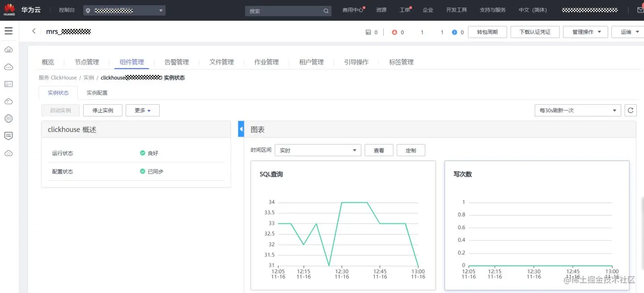
Task: Switch to the 作业管理 tab
Action: pos(267,62)
